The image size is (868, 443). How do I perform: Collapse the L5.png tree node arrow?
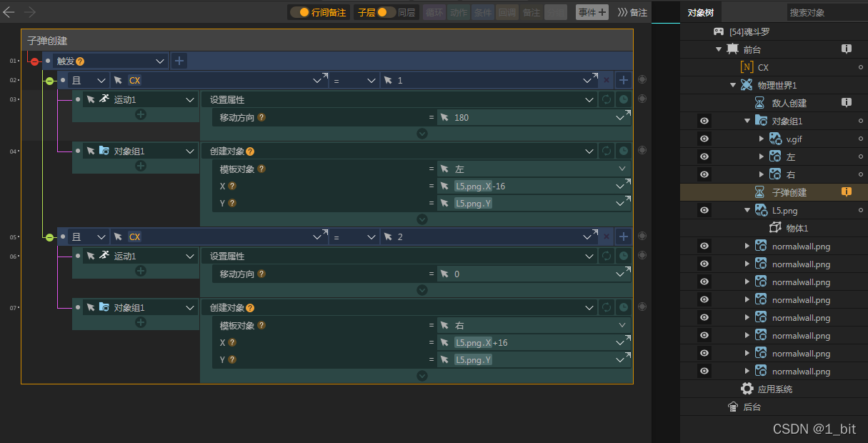pyautogui.click(x=747, y=210)
